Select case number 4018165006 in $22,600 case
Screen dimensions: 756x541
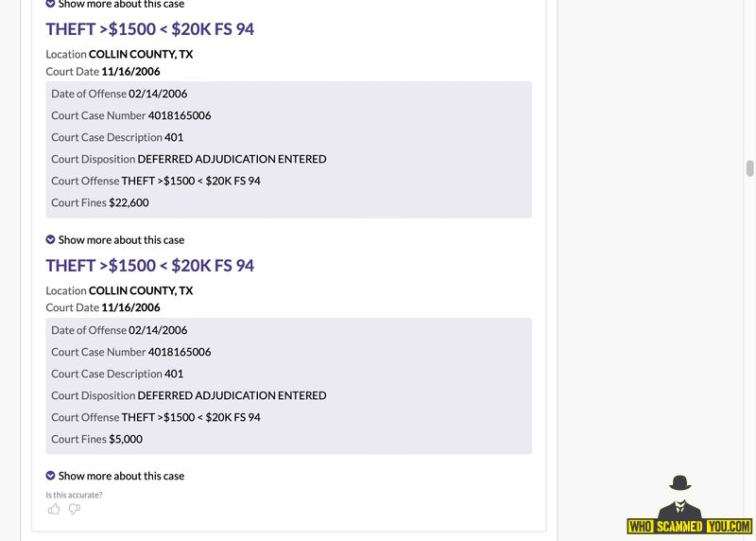tap(180, 115)
